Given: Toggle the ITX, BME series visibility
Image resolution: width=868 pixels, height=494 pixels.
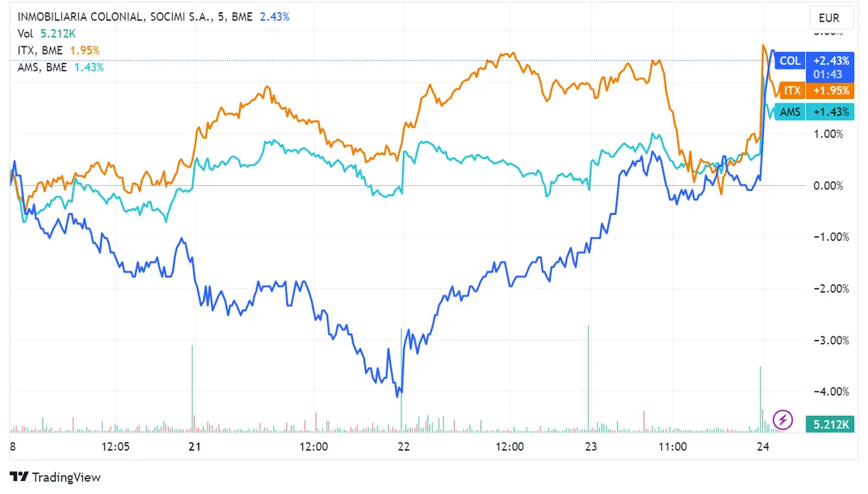Looking at the screenshot, I should tap(40, 50).
